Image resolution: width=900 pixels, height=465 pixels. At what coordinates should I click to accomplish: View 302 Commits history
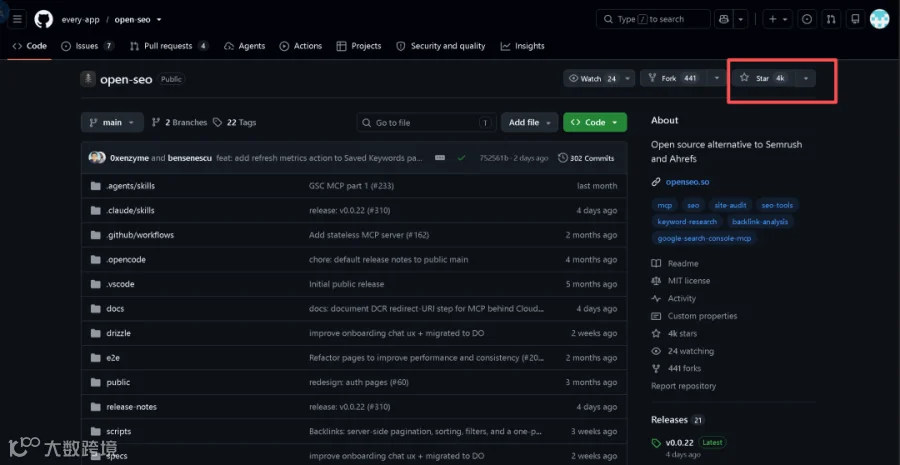[586, 158]
